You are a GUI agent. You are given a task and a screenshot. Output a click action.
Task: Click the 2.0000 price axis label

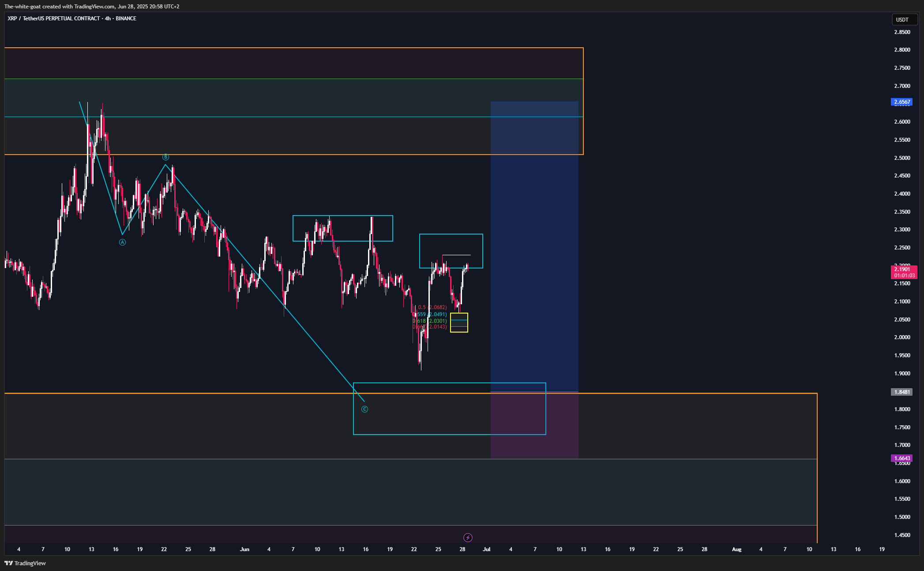[902, 337]
